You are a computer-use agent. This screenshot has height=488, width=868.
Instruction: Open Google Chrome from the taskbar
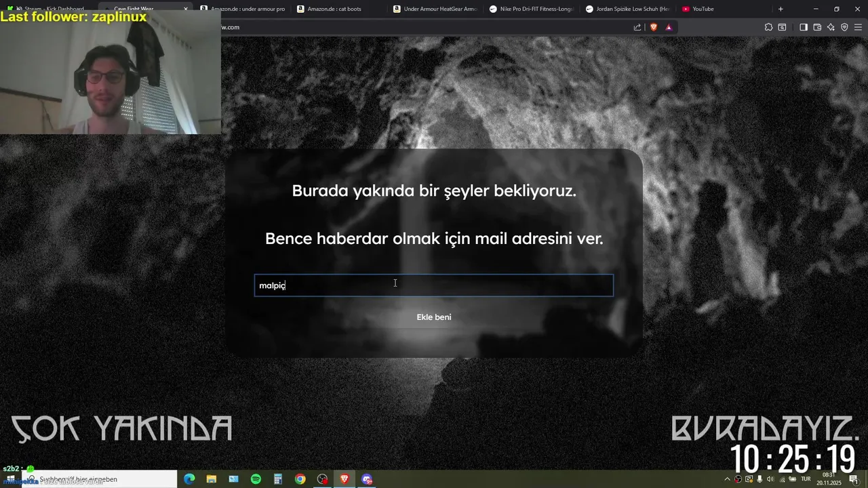coord(300,479)
